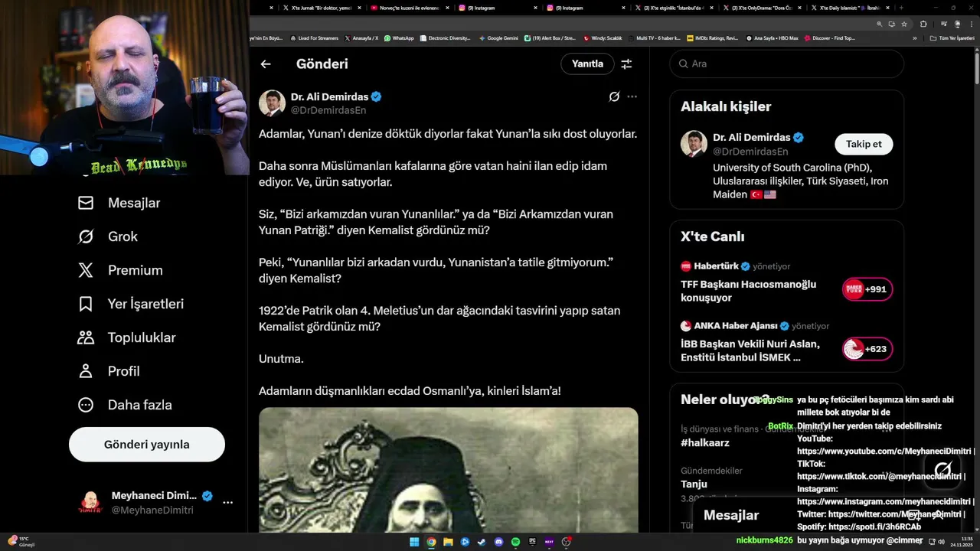The image size is (980, 551).
Task: Go to Profil page
Action: point(109,371)
